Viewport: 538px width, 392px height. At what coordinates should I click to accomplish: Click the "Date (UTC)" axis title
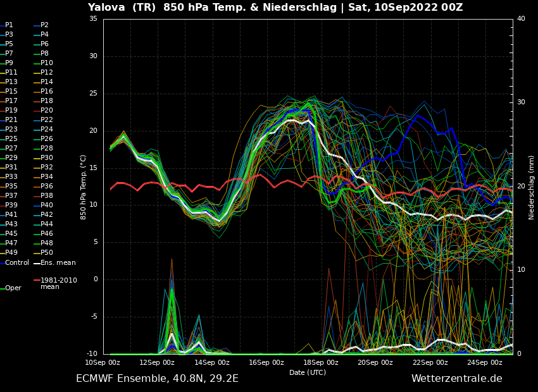tap(308, 372)
